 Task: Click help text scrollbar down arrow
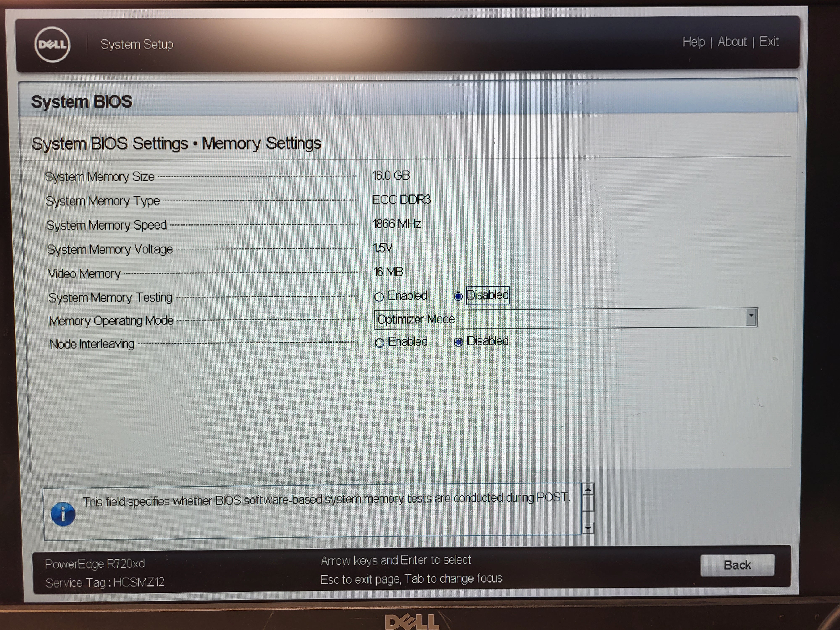(588, 528)
